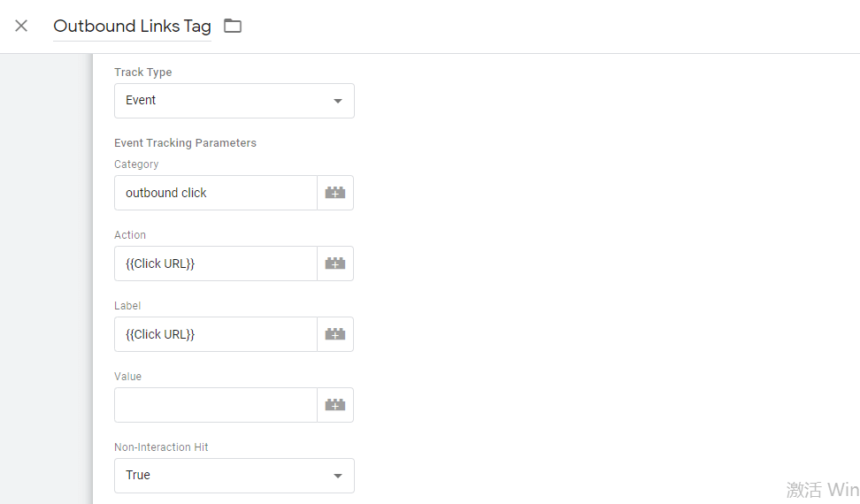
Task: Open variable picker for Value field
Action: 335,405
